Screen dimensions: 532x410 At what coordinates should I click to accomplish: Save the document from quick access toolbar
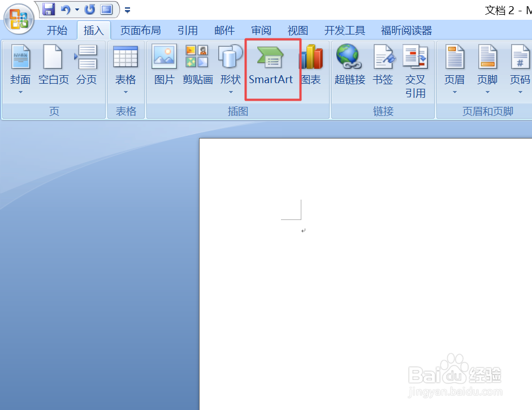point(49,9)
